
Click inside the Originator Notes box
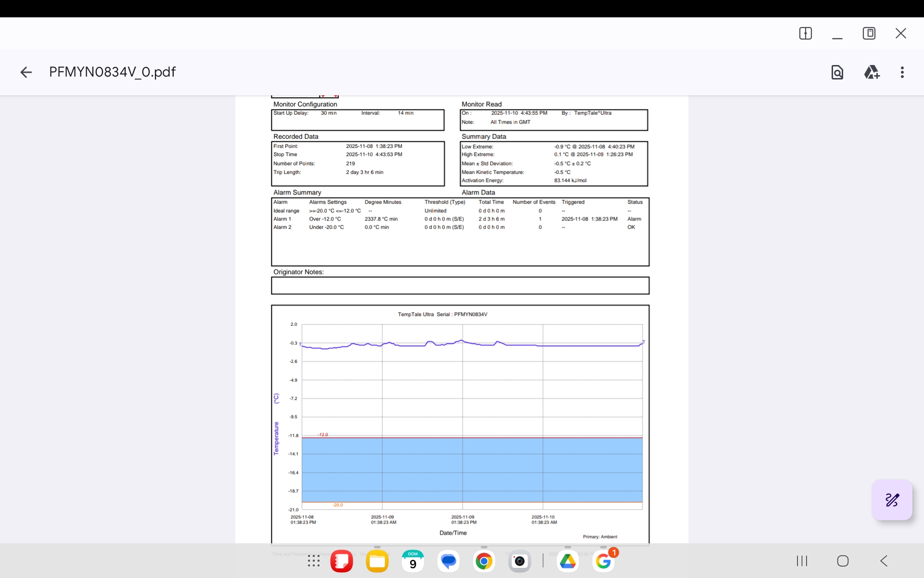[x=460, y=286]
